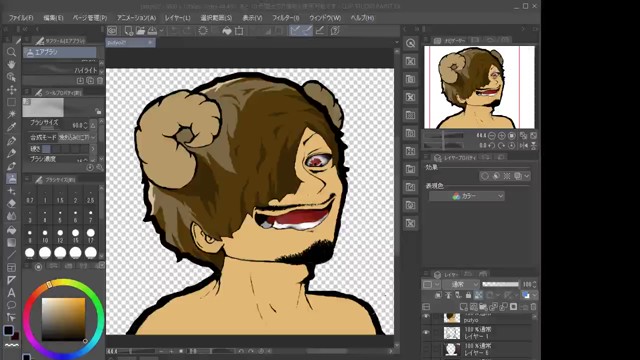Open the レイヤー(L) menu

pyautogui.click(x=178, y=18)
